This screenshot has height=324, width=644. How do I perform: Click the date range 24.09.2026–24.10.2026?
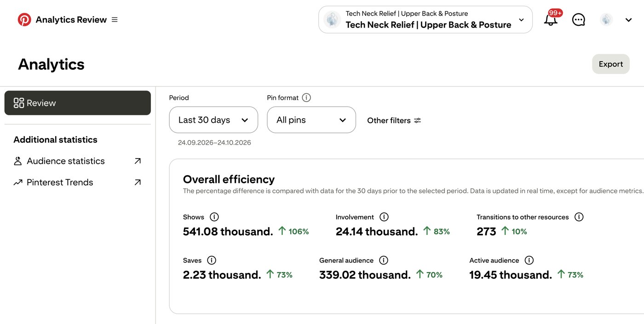(214, 142)
